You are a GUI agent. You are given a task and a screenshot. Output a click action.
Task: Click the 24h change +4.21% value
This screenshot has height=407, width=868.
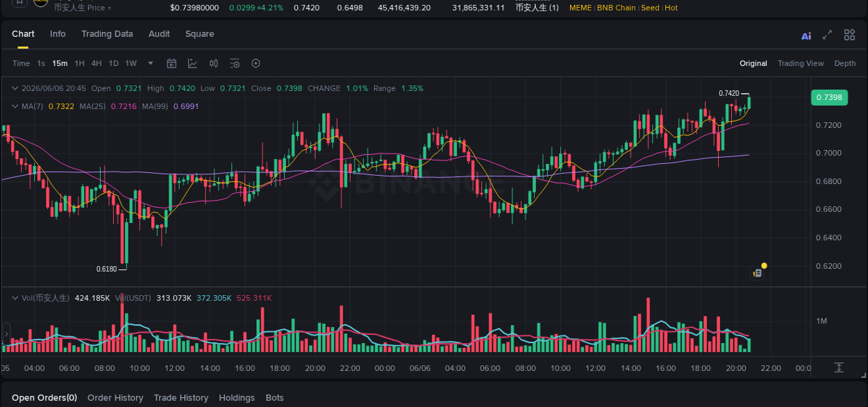pos(270,8)
